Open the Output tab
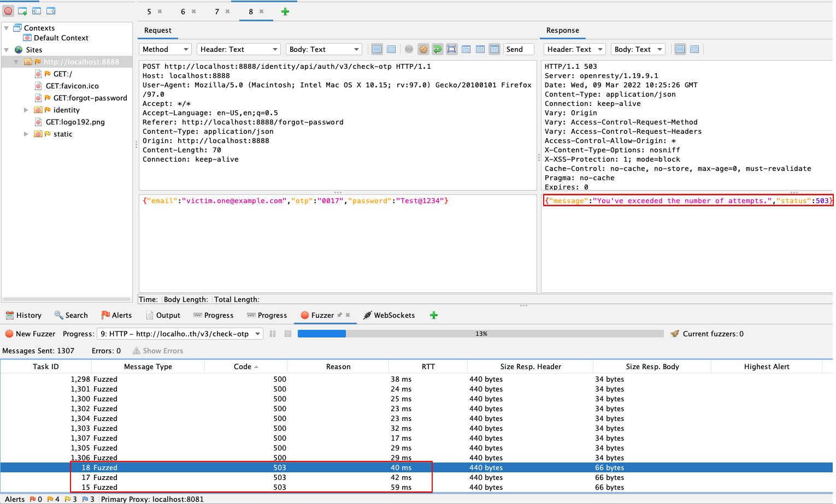The image size is (836, 504). (163, 315)
